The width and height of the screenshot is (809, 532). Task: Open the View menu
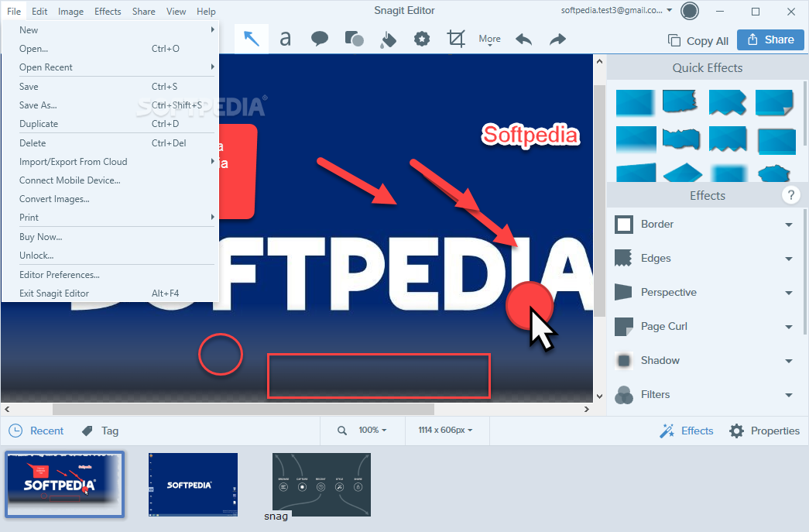pyautogui.click(x=176, y=12)
